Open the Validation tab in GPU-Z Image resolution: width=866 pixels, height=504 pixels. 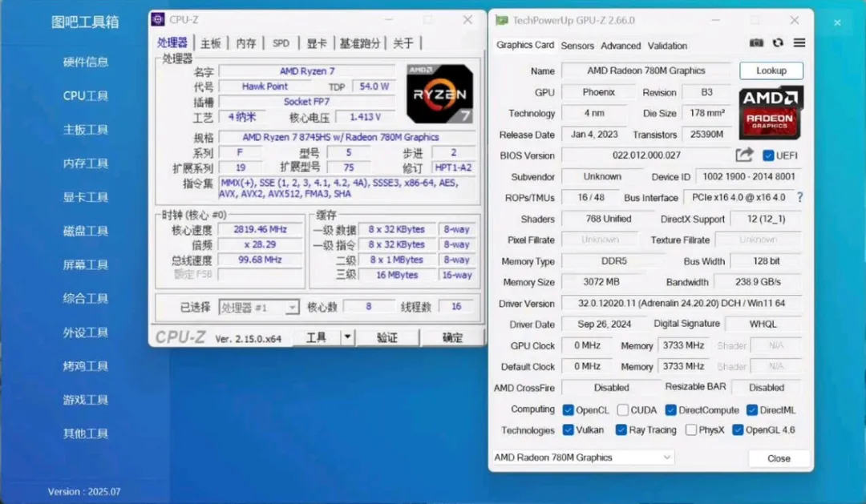click(667, 46)
